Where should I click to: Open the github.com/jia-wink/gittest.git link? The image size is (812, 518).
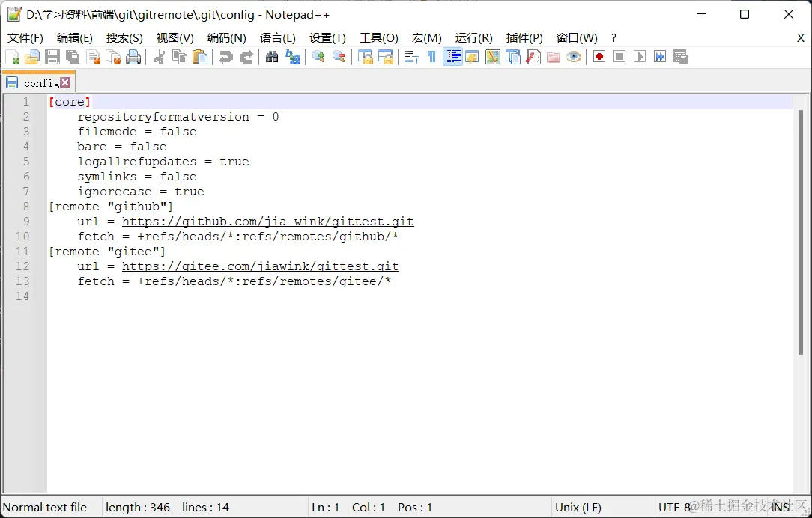click(x=267, y=222)
